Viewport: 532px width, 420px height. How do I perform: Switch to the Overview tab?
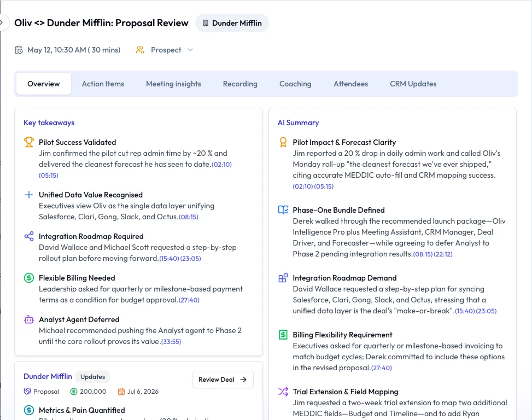click(43, 84)
